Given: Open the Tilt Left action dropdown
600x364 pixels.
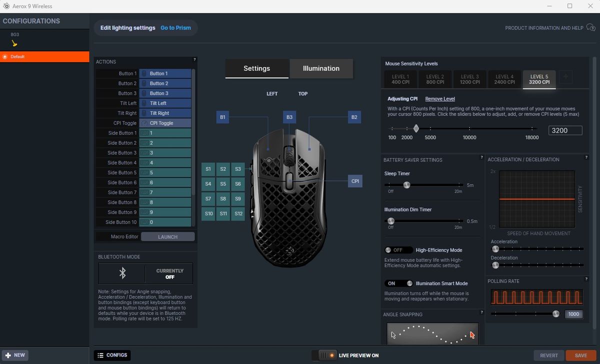Looking at the screenshot, I should [165, 103].
